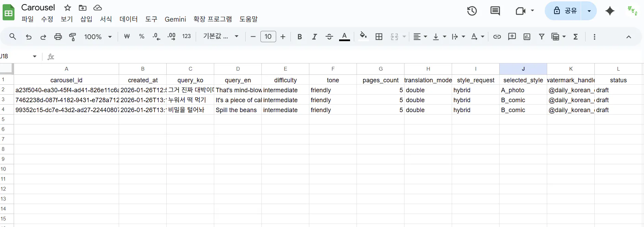Open the comments panel icon
The height and width of the screenshot is (227, 644).
point(495,11)
